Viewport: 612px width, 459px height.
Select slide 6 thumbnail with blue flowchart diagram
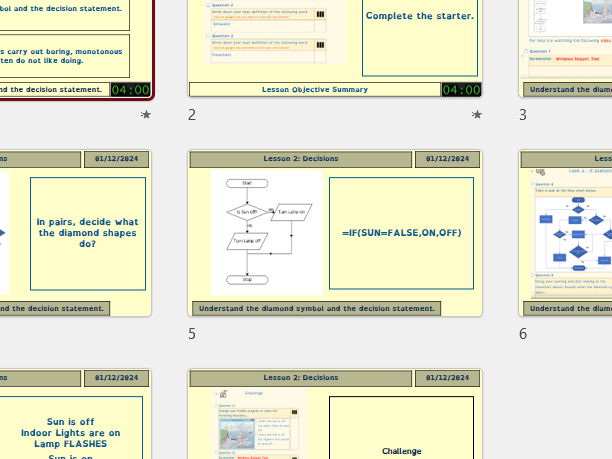tap(565, 233)
